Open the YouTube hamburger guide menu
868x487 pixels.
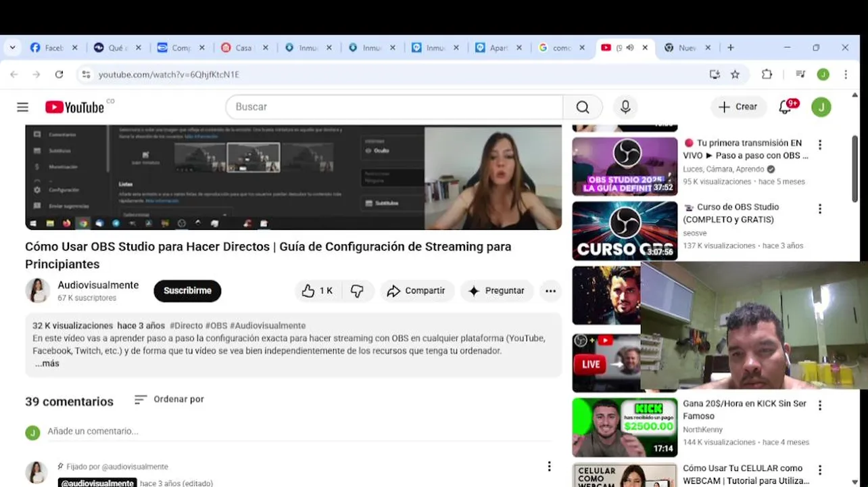point(22,107)
